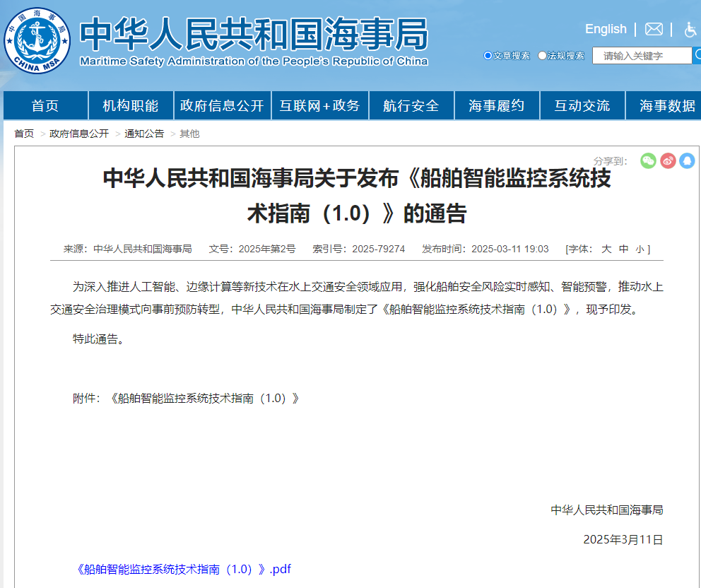Click the 索引号：2025-79274 text
Viewport: 701px width, 588px height.
358,249
